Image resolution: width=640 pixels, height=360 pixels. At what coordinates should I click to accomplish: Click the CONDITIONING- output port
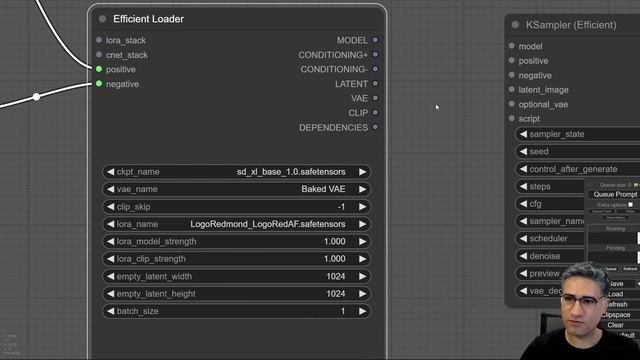coord(375,69)
